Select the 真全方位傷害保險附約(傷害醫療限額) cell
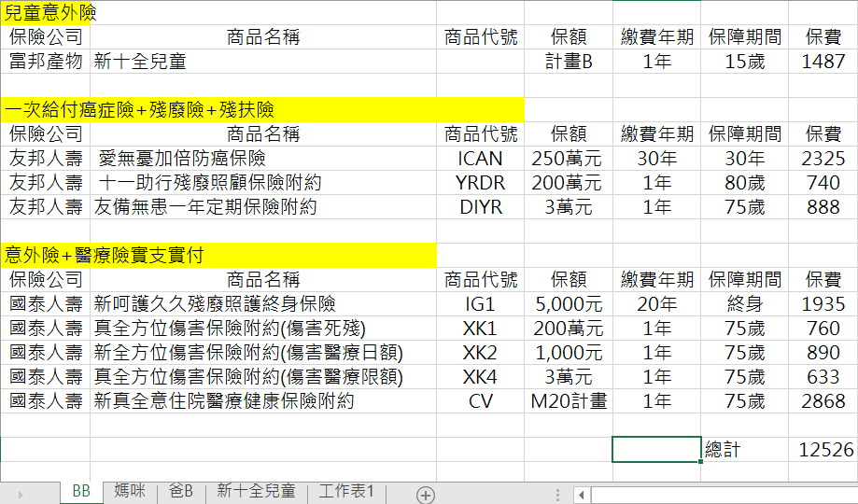The height and width of the screenshot is (504, 858). [263, 376]
